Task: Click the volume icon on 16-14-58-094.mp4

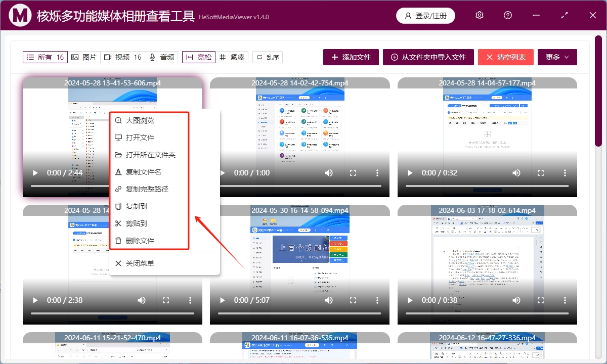Action: pyautogui.click(x=329, y=300)
